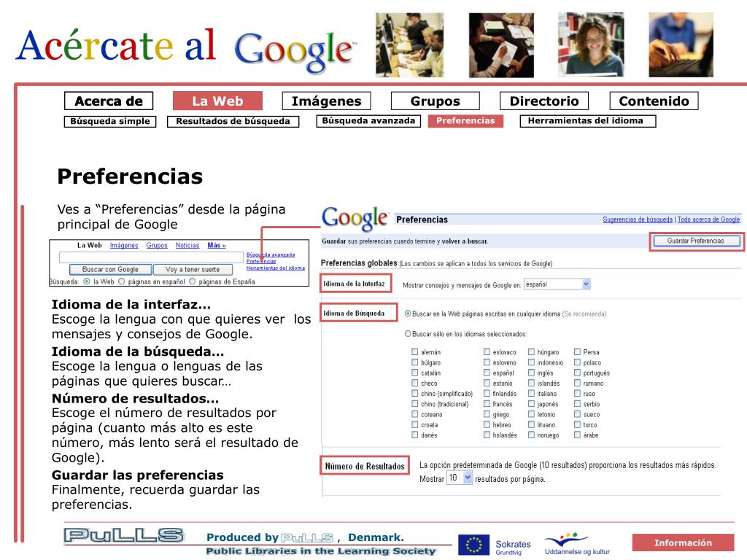Switch to the Directorio tab
This screenshot has height=560, width=747.
(x=544, y=101)
